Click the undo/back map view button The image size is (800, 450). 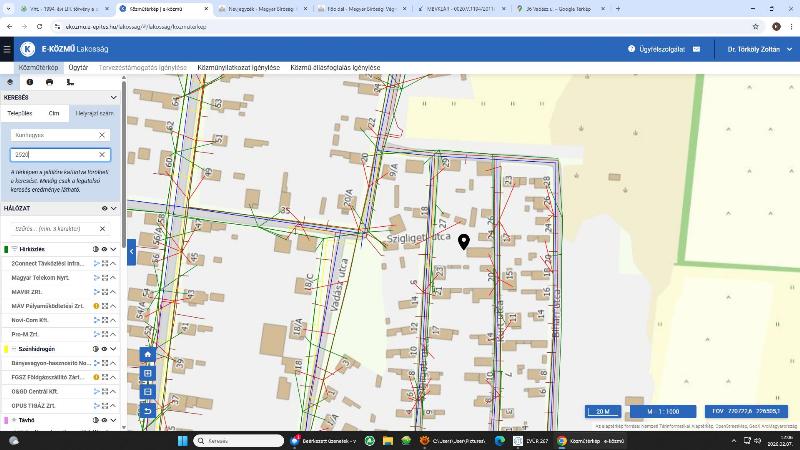click(148, 411)
